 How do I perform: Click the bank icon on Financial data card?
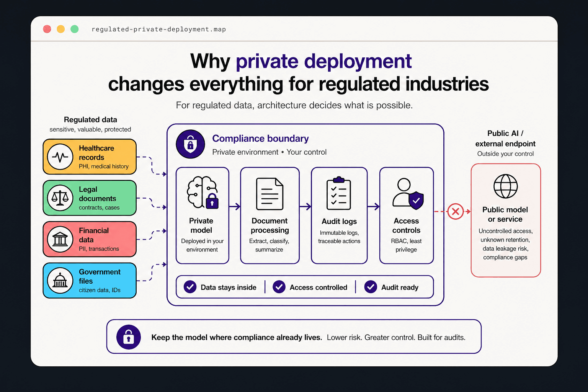tap(60, 238)
